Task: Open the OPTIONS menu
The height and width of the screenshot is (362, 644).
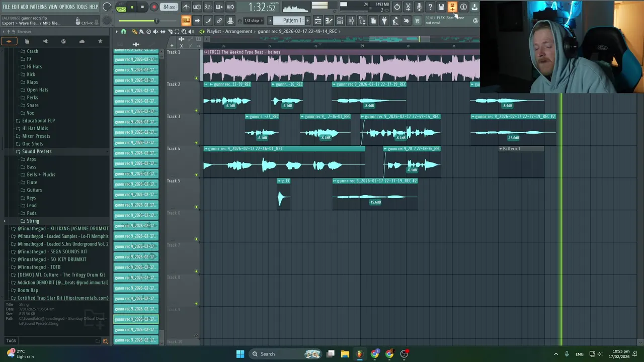Action: 67,7
